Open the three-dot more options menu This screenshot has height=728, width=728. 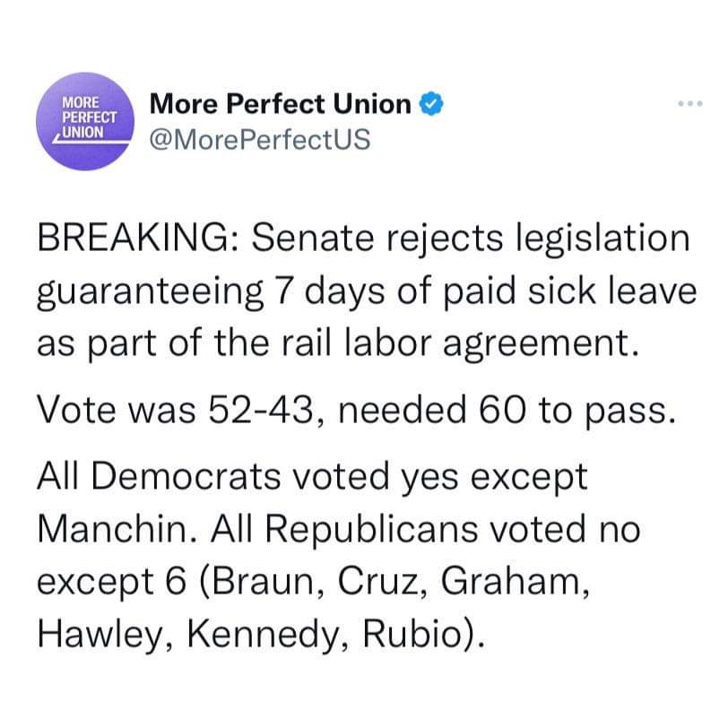(x=690, y=103)
